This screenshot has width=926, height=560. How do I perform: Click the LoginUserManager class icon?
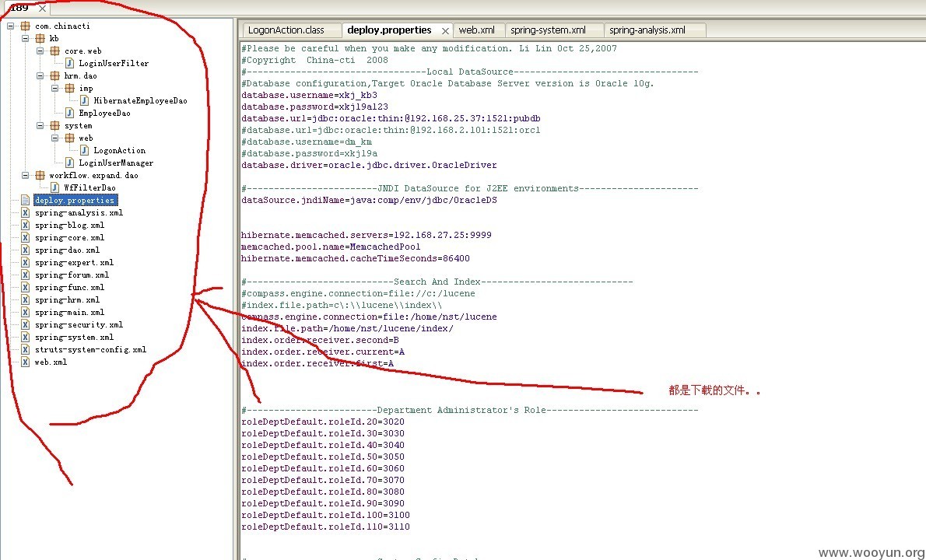tap(70, 163)
